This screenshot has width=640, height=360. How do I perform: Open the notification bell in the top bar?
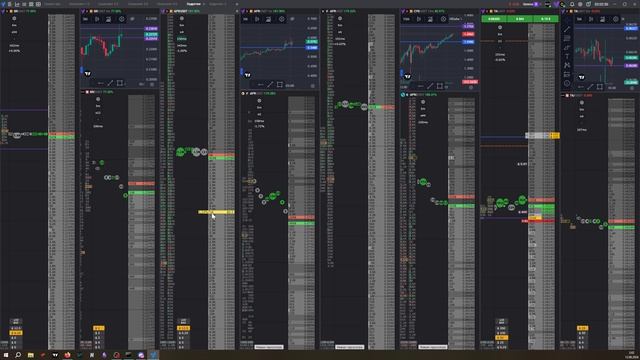(572, 4)
